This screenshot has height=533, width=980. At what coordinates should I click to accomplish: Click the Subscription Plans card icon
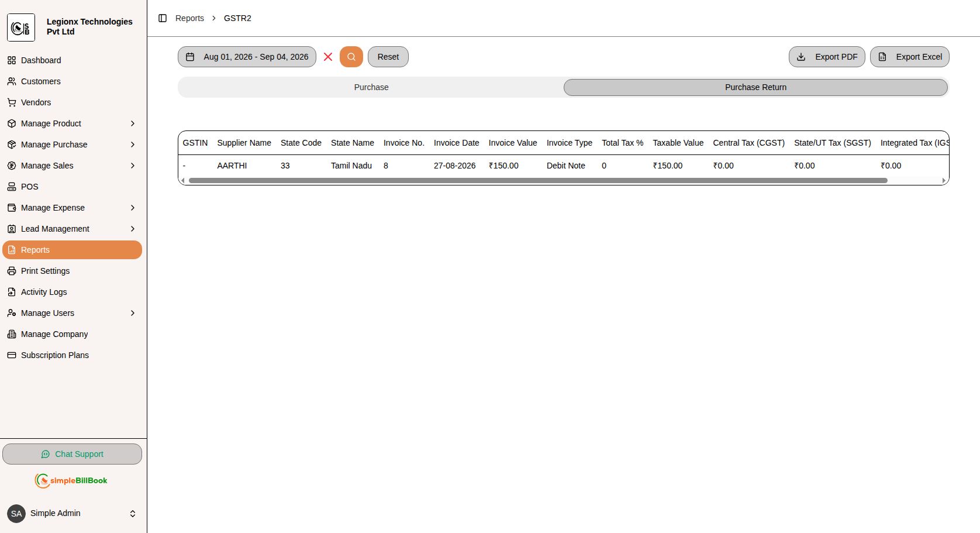click(x=12, y=355)
